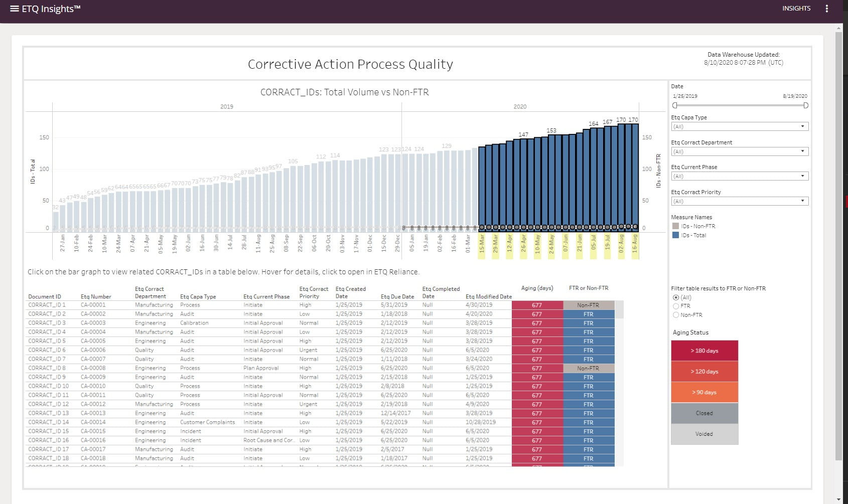Click the IDs - Total legend swatch

click(675, 235)
